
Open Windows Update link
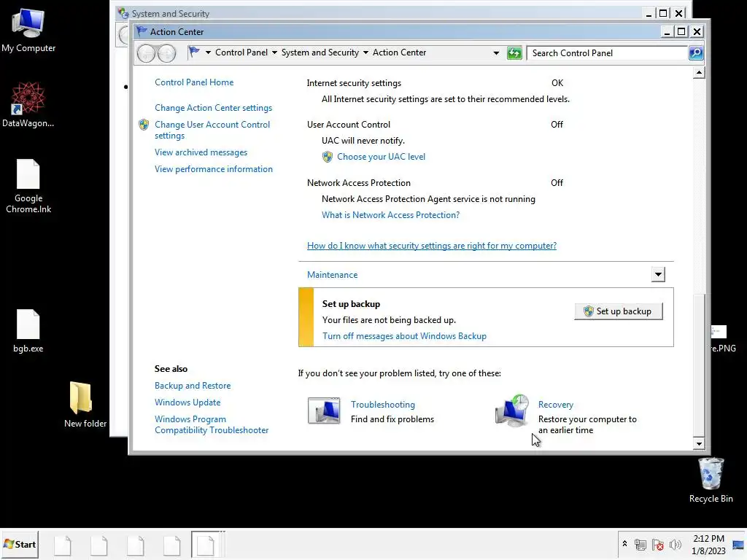[x=187, y=402]
